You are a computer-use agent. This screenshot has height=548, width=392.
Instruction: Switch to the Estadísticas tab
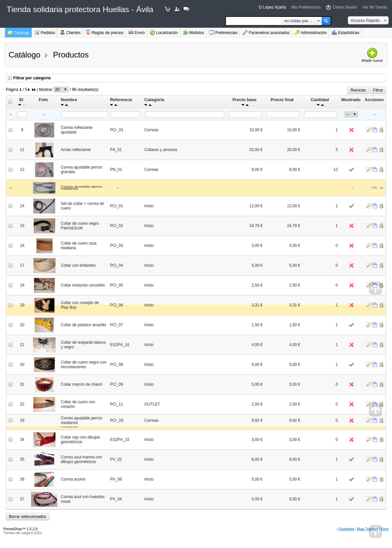[x=345, y=32]
